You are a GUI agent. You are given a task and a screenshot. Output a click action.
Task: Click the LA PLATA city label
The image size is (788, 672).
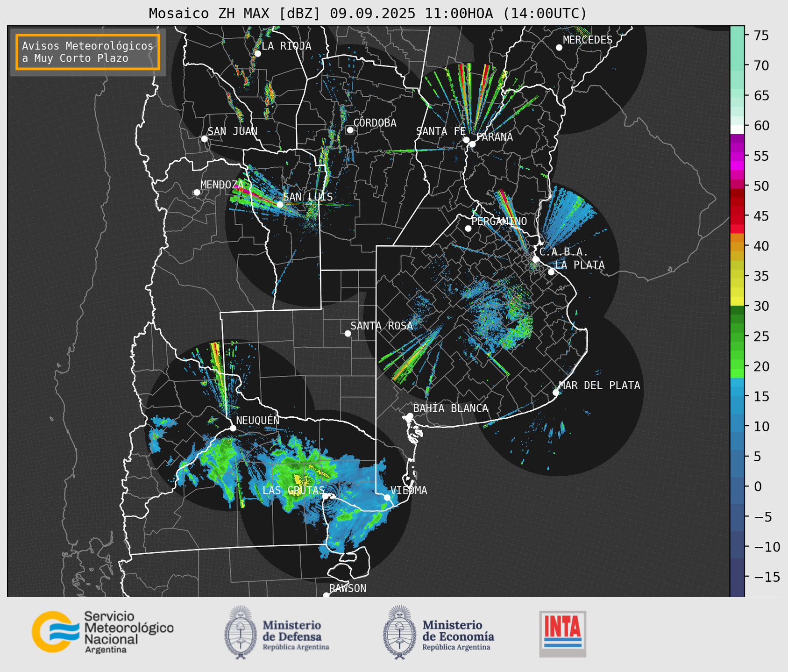pyautogui.click(x=580, y=265)
